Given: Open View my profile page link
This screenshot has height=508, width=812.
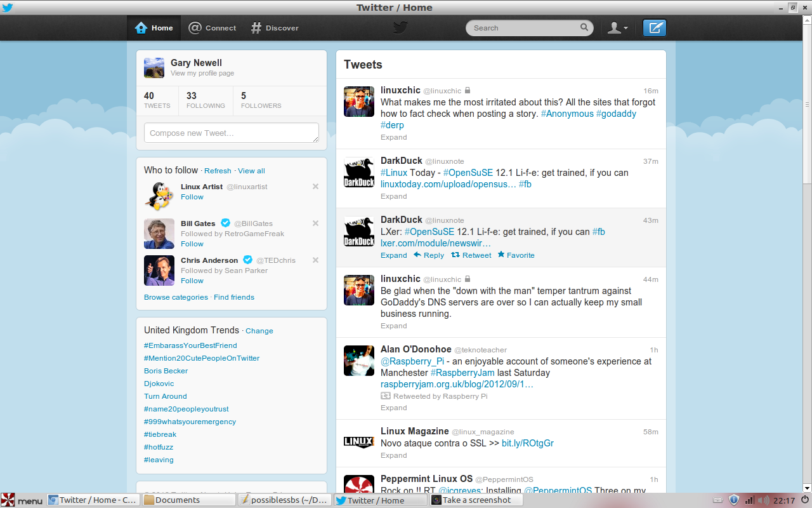Looking at the screenshot, I should [202, 73].
